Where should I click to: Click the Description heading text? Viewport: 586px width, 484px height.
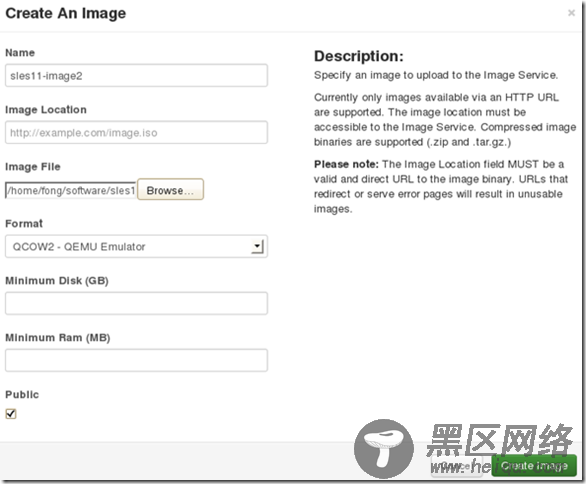[359, 56]
